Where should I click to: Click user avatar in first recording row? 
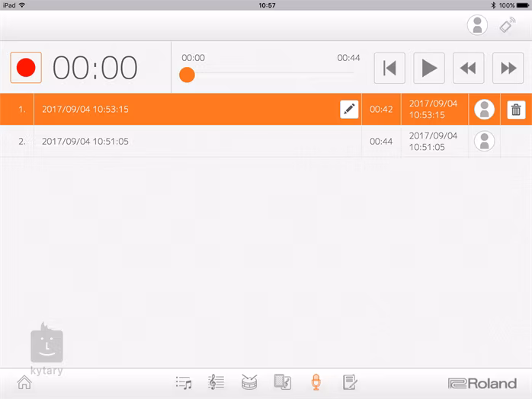pos(484,110)
